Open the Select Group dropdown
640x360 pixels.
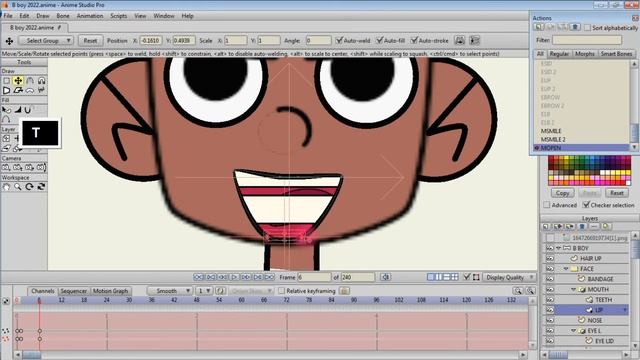[46, 40]
